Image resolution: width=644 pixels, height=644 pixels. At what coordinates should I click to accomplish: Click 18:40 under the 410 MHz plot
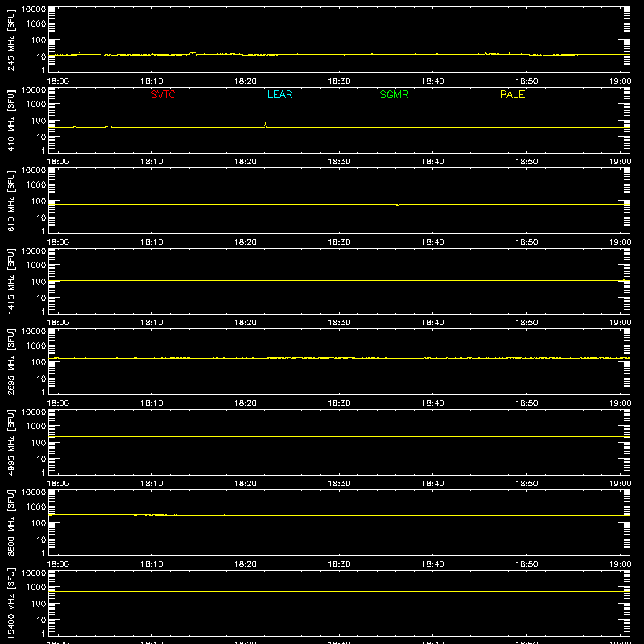point(433,162)
